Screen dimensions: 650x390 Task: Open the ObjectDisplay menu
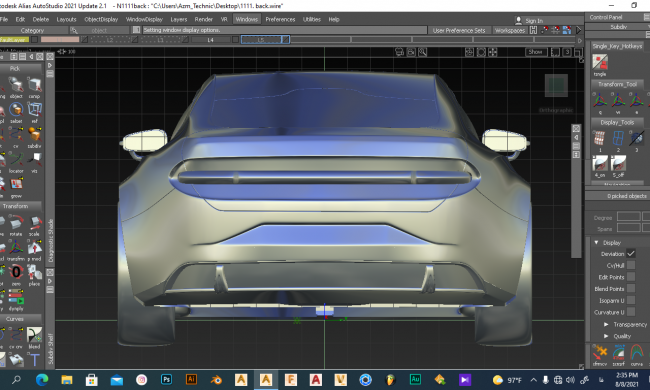[x=101, y=19]
